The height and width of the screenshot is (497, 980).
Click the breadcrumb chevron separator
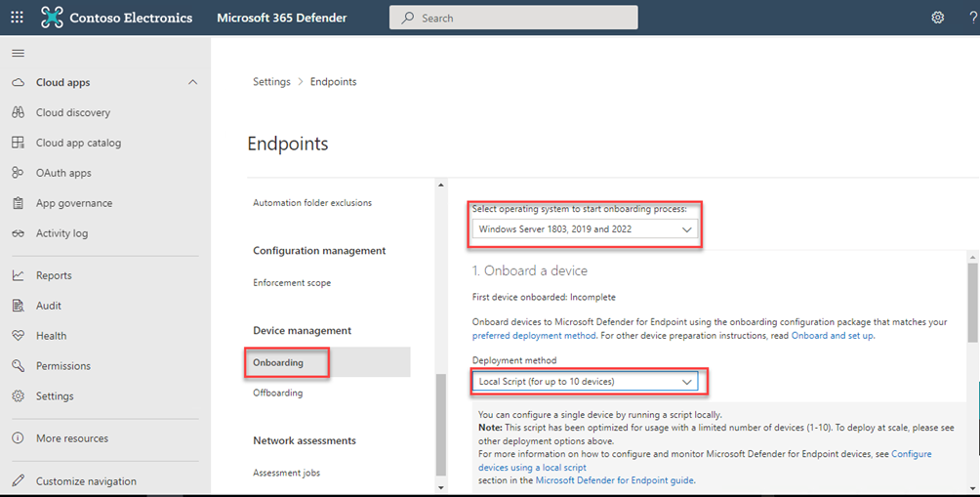point(301,82)
